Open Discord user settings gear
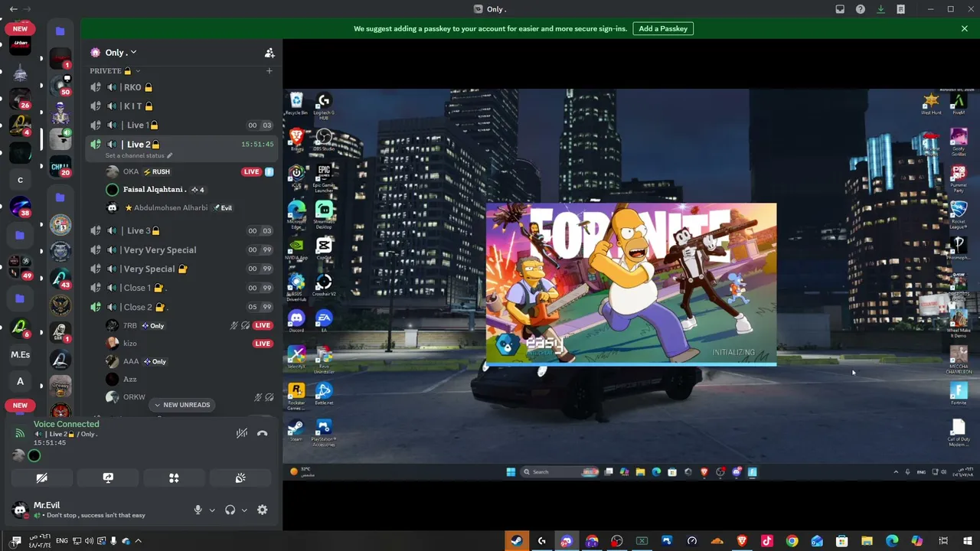 coord(263,510)
